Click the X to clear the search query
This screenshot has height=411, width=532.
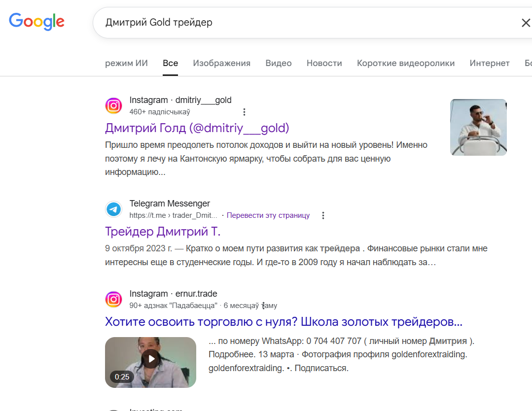[526, 22]
